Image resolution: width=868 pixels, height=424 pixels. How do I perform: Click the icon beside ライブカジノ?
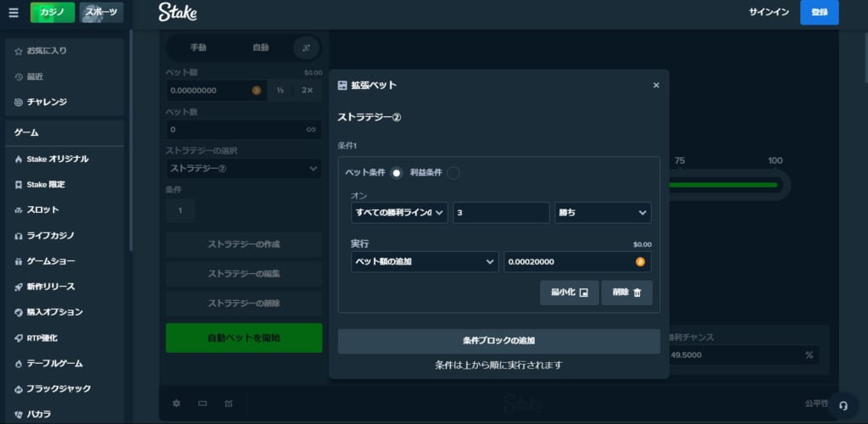tap(19, 236)
